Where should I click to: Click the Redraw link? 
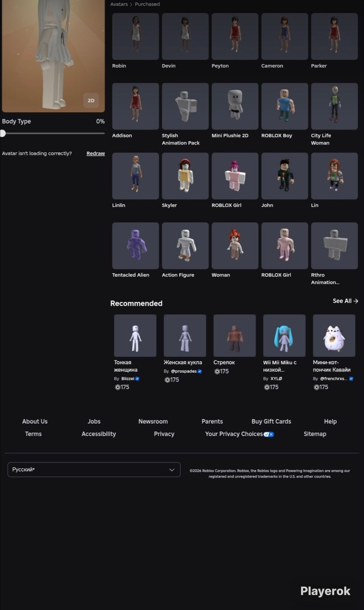96,154
